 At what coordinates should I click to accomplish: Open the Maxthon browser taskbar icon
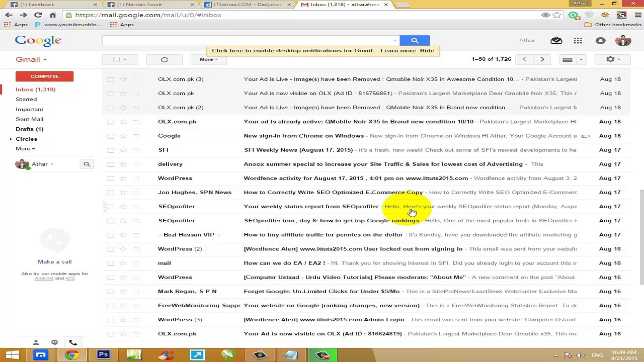coord(41,355)
